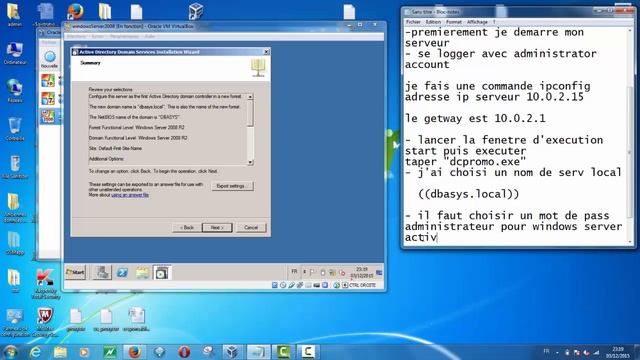Open Server Manager from VM taskbar
This screenshot has height=360, width=640.
pos(102,272)
